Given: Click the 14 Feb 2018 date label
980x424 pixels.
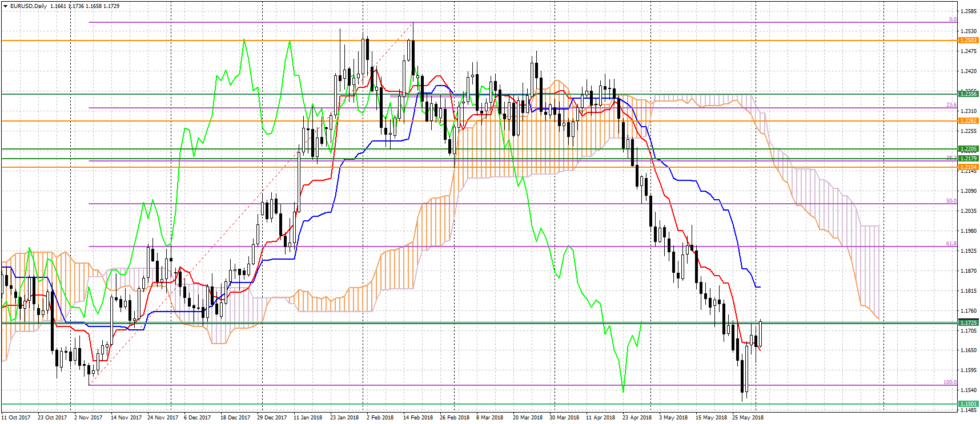Looking at the screenshot, I should (x=418, y=418).
